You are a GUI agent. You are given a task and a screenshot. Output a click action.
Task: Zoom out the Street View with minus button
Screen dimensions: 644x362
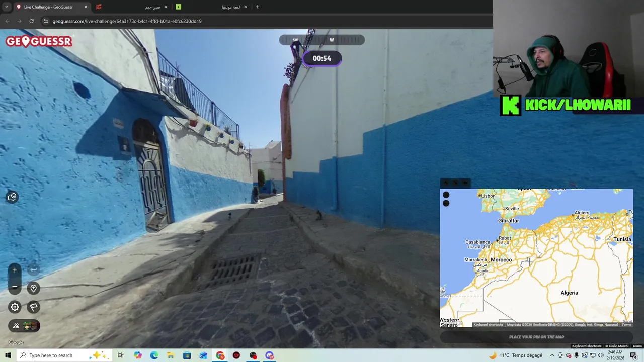[15, 287]
